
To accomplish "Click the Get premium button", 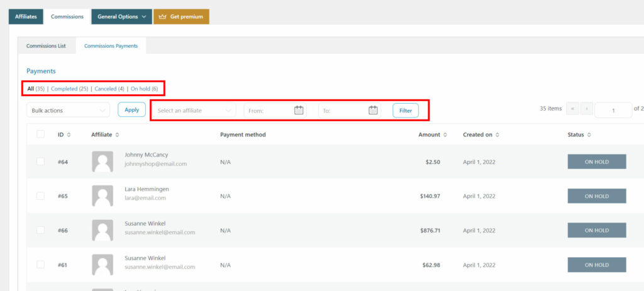I will pos(181,16).
